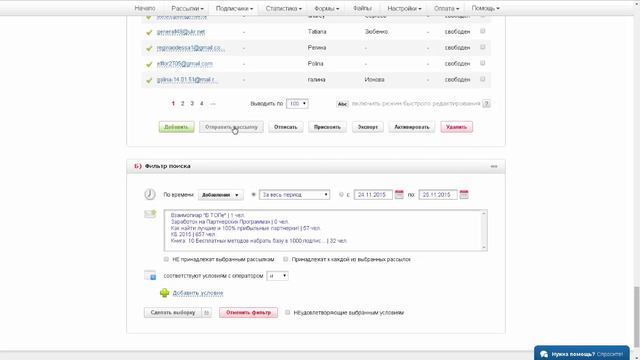Viewport: 640px width, 360px height.
Task: Click the clock icon in the search filter
Action: click(x=150, y=194)
